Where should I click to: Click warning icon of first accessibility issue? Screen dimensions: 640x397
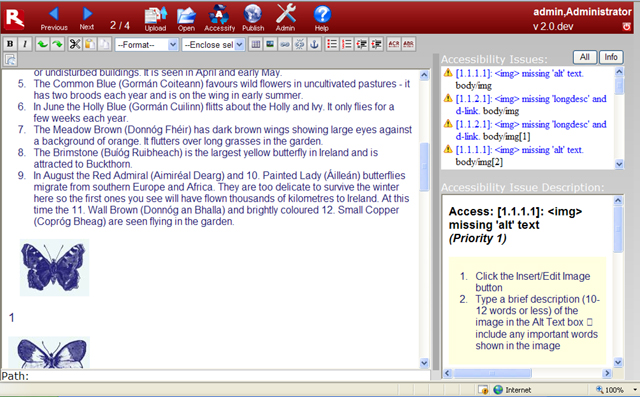(x=448, y=73)
